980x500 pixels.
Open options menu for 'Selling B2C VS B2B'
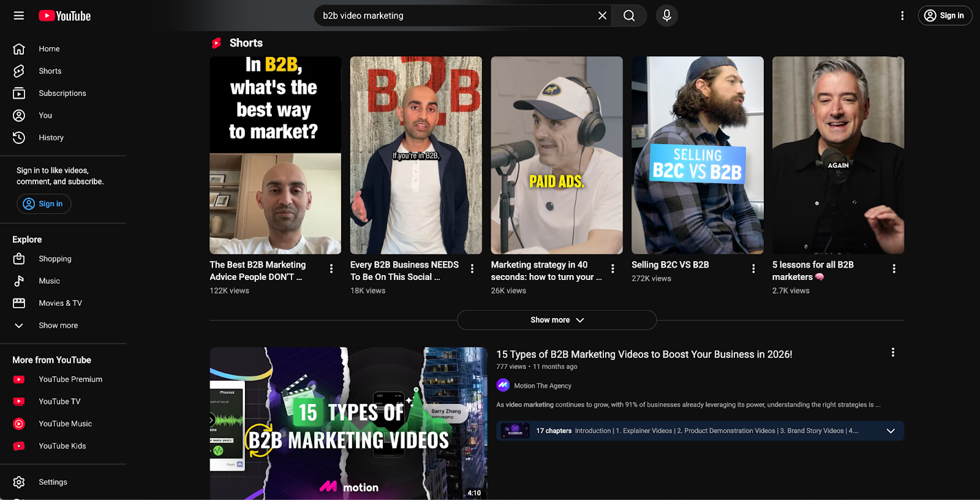click(x=753, y=268)
